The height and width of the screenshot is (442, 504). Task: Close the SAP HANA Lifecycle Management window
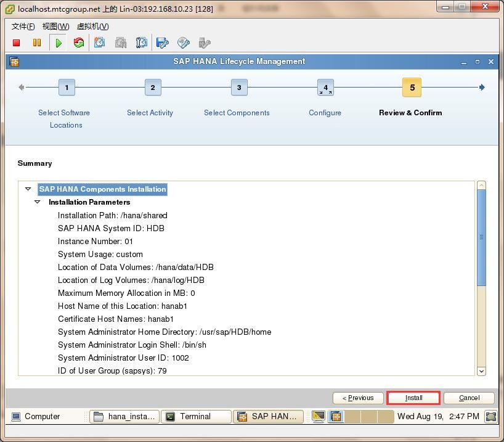(x=491, y=62)
